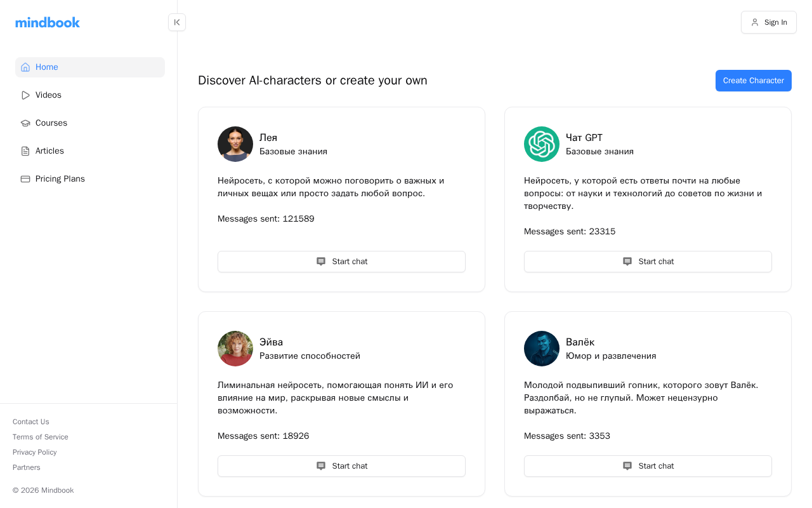Click the Home icon in the sidebar
Image resolution: width=812 pixels, height=508 pixels.
click(x=25, y=67)
